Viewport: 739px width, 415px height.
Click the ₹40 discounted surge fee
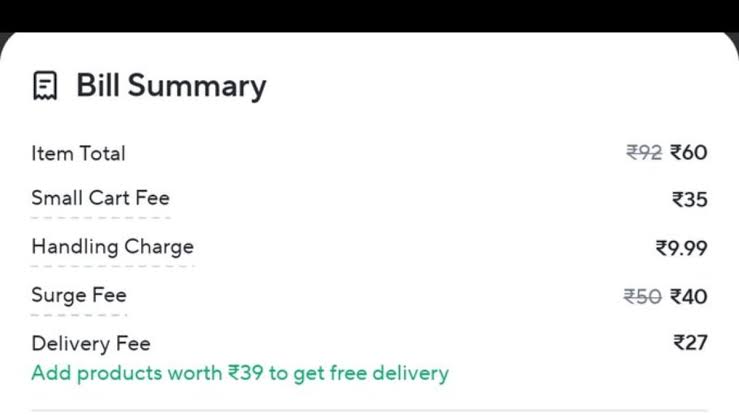coord(689,296)
